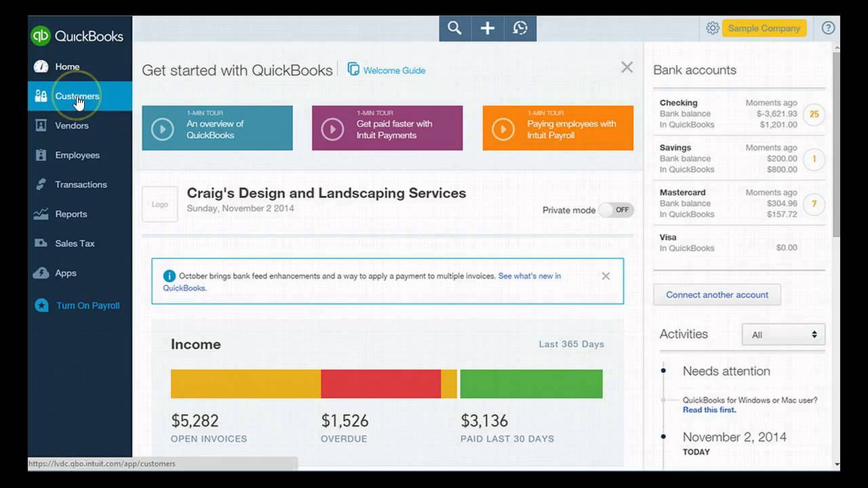868x488 pixels.
Task: Click the $3,136 paid amount
Action: tap(484, 421)
